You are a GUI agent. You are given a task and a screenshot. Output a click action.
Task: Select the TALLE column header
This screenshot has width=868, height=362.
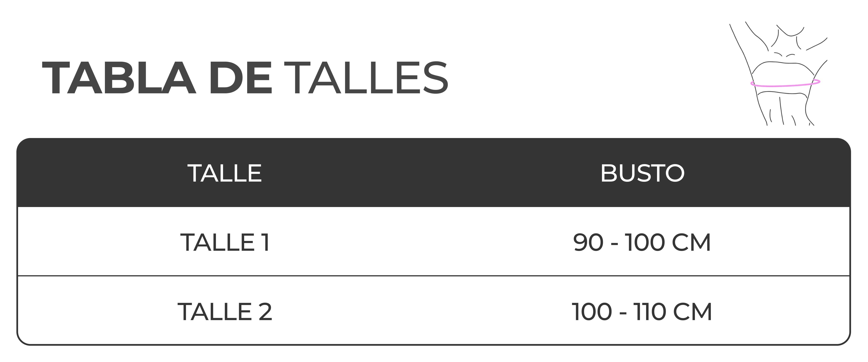tap(225, 173)
